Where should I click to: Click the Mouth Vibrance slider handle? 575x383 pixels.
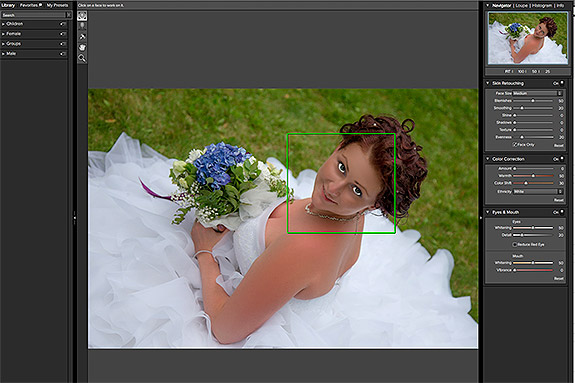[x=514, y=270]
